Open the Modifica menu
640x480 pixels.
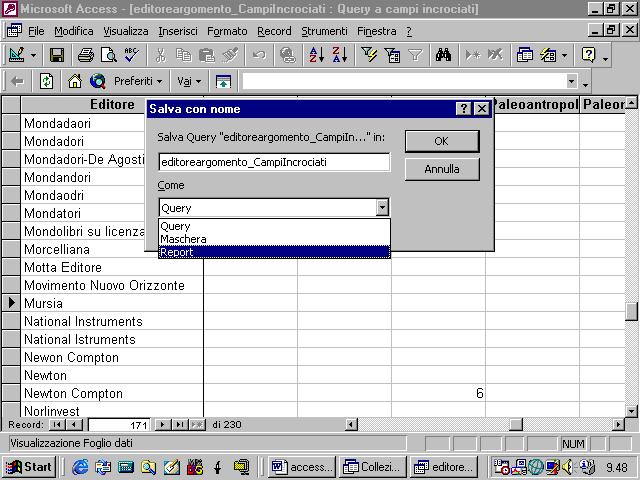(73, 31)
